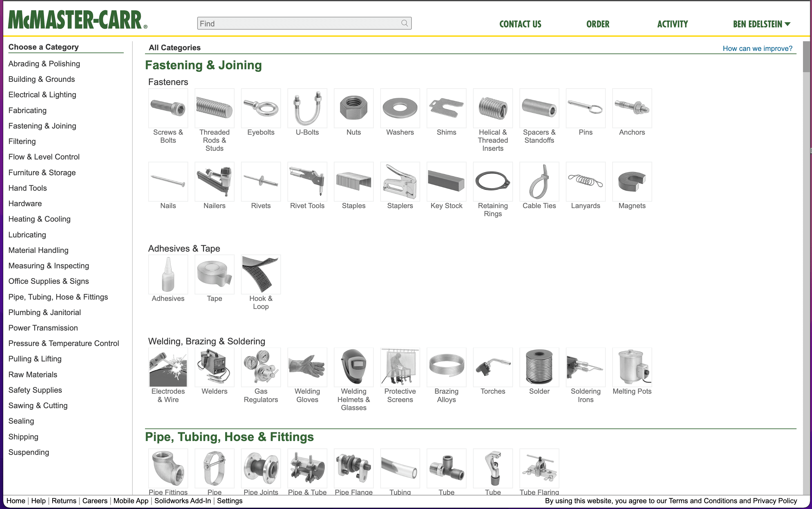Switch to the Order page
The width and height of the screenshot is (812, 509).
[597, 24]
